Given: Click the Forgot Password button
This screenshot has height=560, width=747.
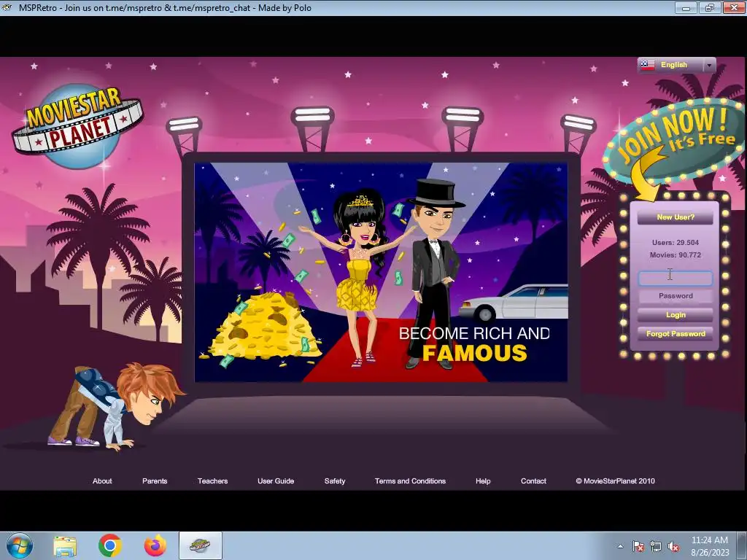Looking at the screenshot, I should [x=675, y=334].
